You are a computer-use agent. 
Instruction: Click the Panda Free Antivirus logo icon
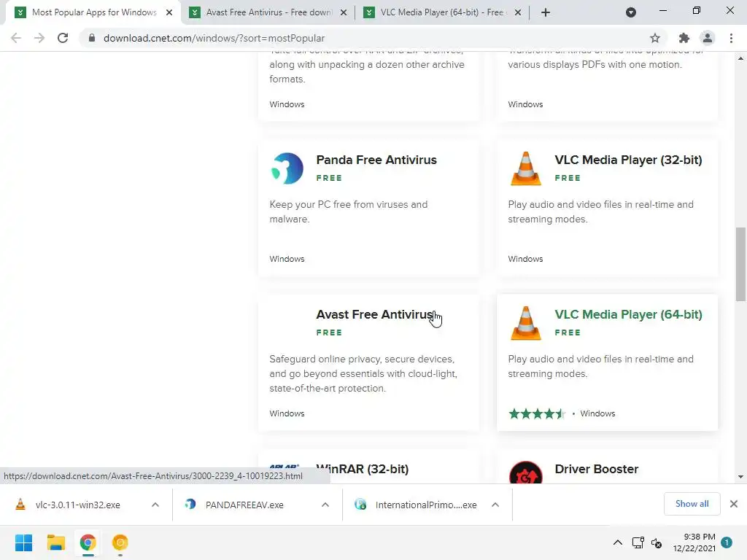pos(287,168)
